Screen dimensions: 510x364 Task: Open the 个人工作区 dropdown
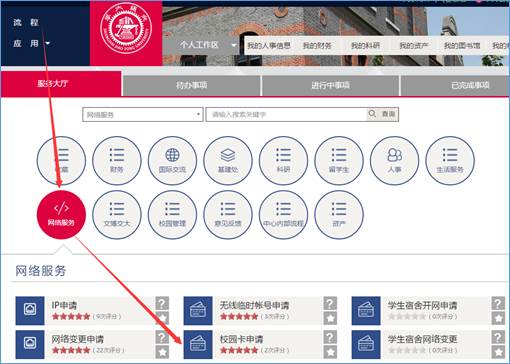click(234, 45)
